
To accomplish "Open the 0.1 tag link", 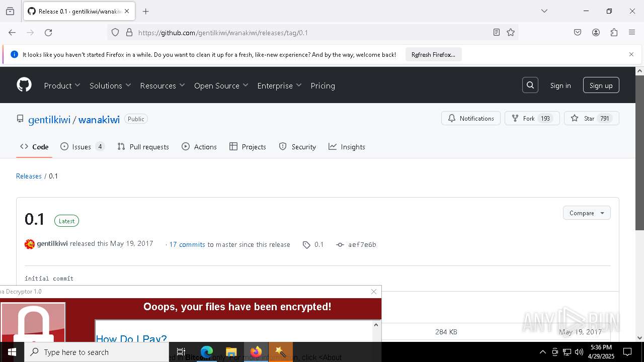I will [x=313, y=244].
